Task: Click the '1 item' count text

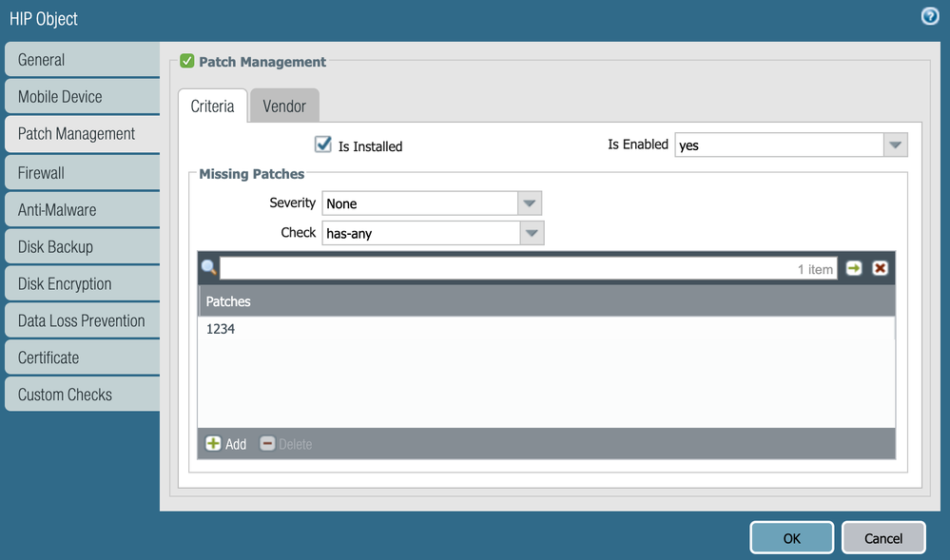Action: [x=815, y=269]
